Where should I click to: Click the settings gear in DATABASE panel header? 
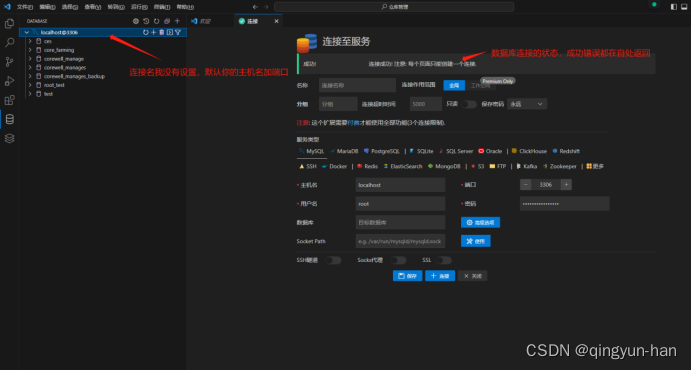136,21
